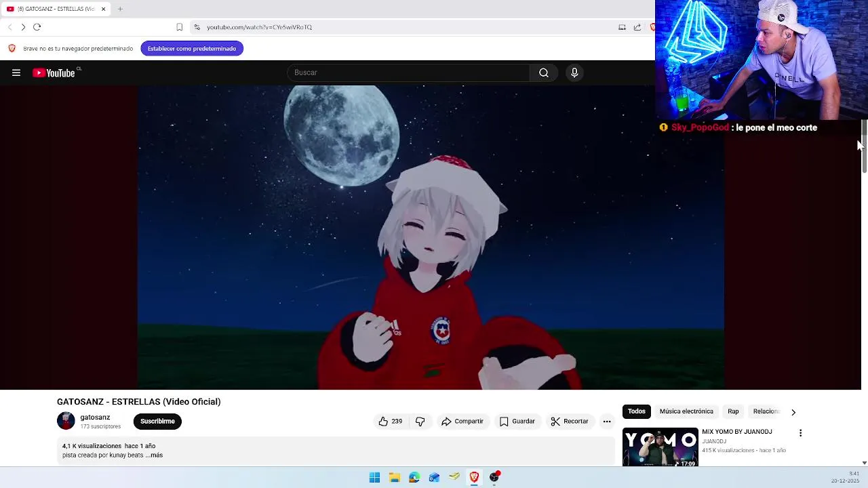The width and height of the screenshot is (868, 488).
Task: Dislike the video with thumbs down
Action: (x=420, y=421)
